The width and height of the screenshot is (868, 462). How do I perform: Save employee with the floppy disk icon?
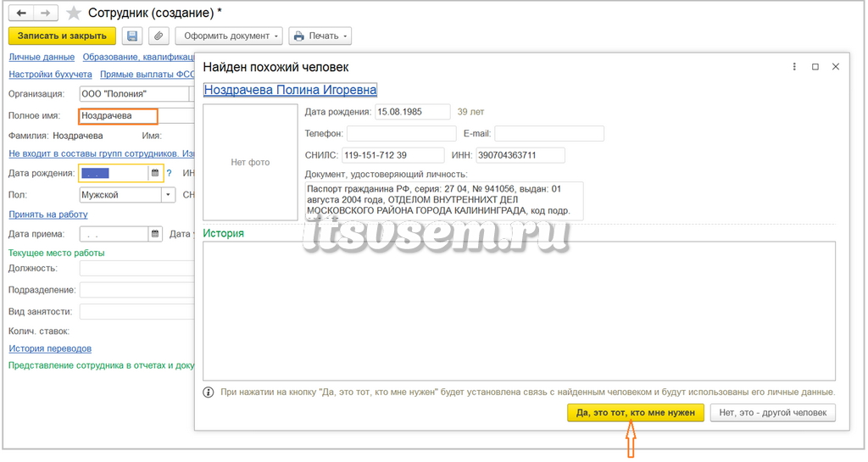tap(132, 36)
